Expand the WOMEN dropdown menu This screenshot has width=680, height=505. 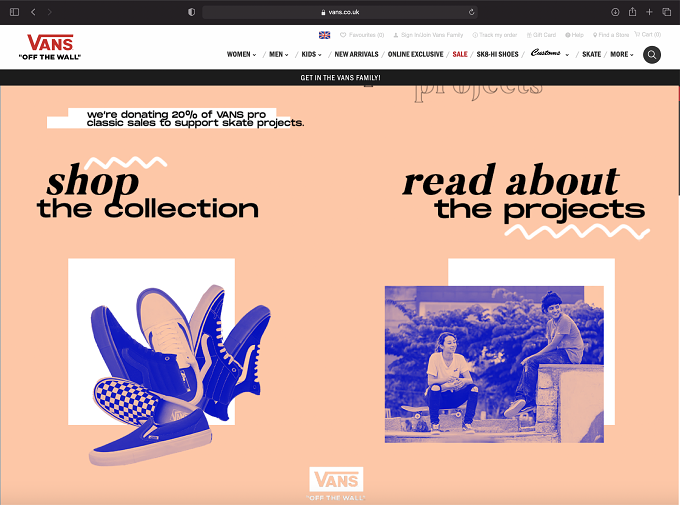[242, 54]
